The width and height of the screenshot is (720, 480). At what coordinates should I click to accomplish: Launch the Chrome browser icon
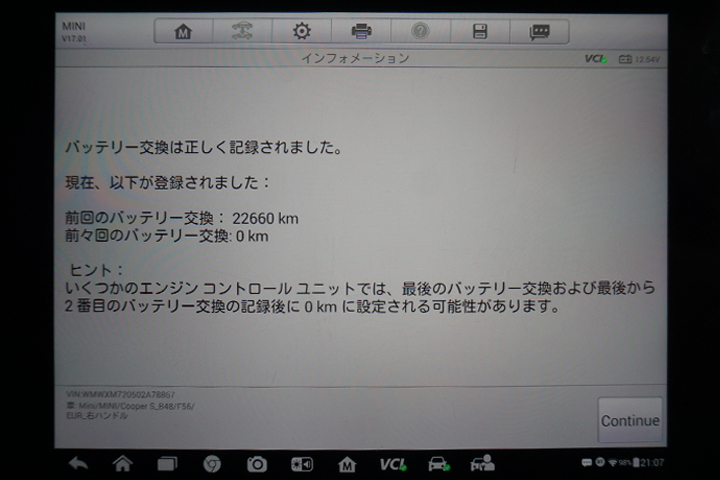coord(212,464)
